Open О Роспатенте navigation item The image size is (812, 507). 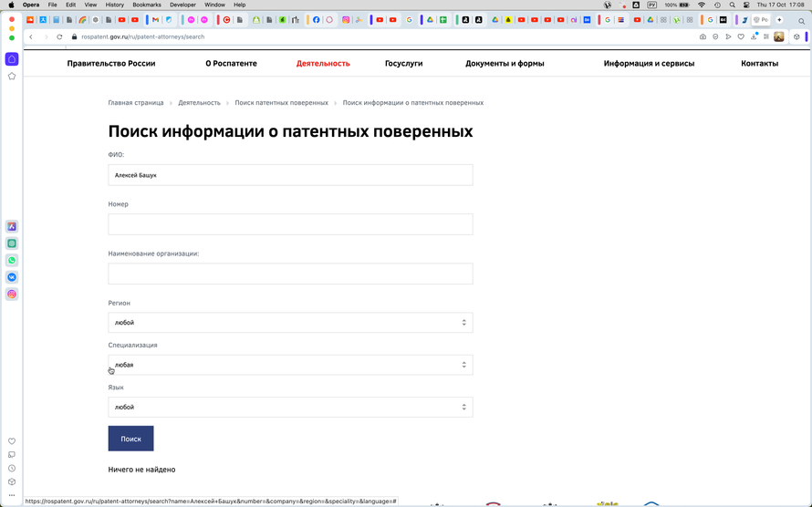tap(231, 64)
